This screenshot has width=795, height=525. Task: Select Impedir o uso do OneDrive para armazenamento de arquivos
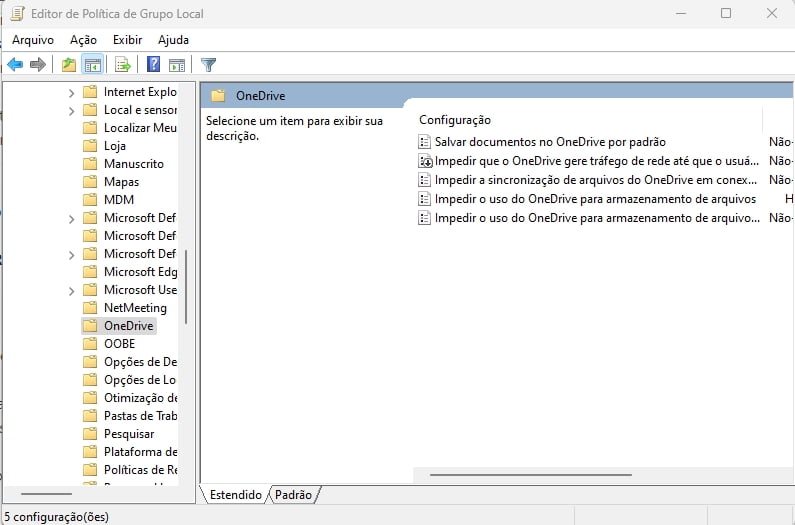tap(595, 199)
